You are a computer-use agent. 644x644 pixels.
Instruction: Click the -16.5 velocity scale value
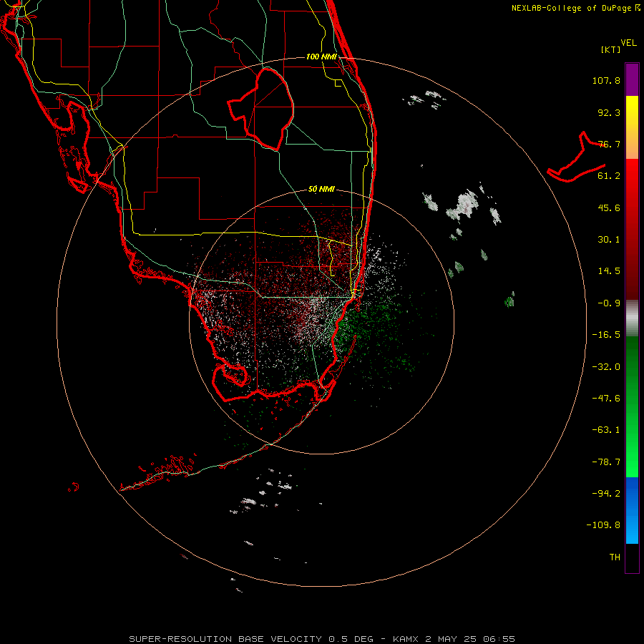point(606,335)
